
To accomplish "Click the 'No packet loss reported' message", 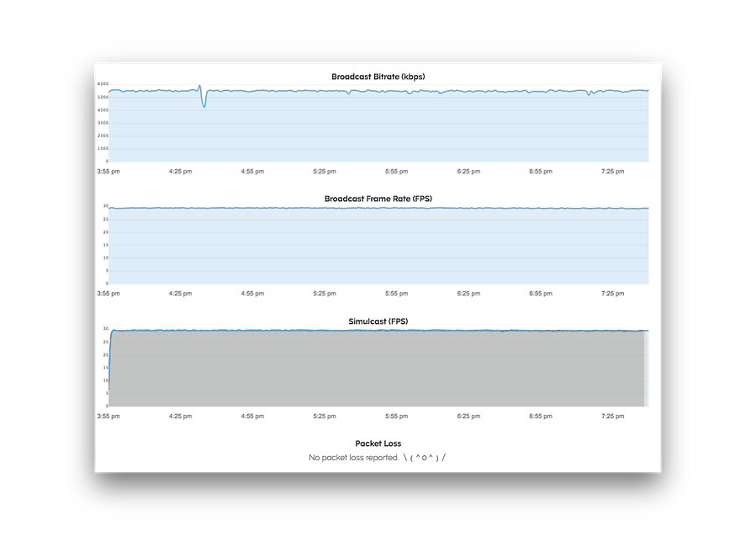I will click(353, 457).
